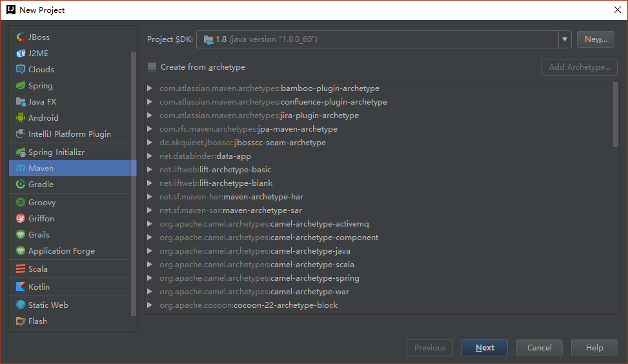Expand cocoon-22-archetype-block tree arrow

click(149, 305)
